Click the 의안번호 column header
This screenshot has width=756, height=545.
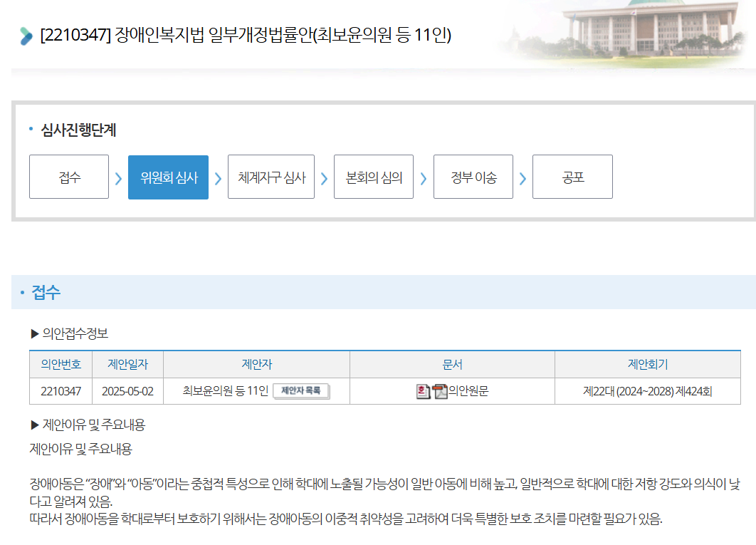[61, 365]
